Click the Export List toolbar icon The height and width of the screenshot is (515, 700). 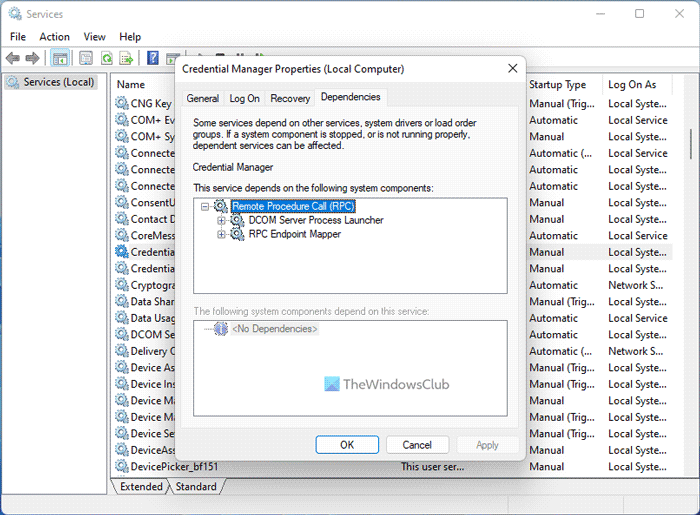[x=126, y=58]
